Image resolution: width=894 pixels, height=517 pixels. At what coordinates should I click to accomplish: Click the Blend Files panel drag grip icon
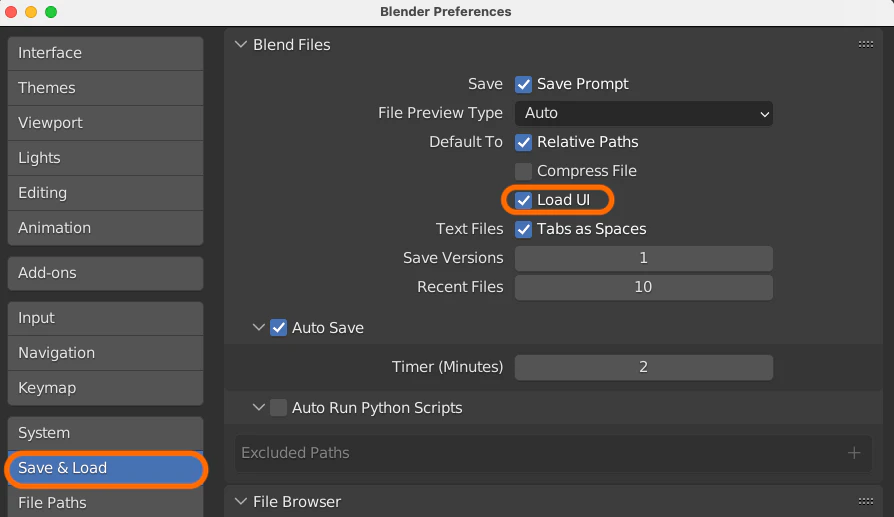(865, 44)
